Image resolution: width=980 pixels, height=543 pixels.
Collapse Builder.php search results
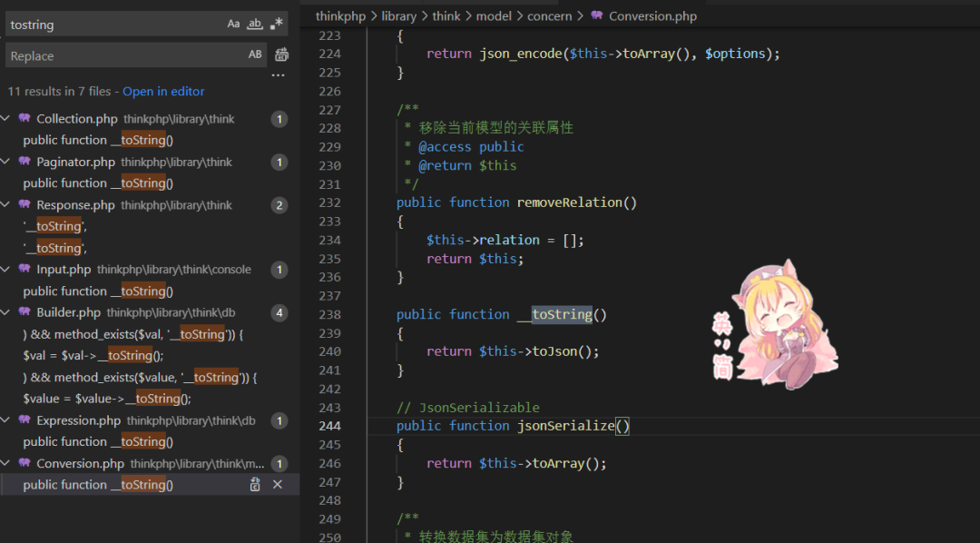5,311
